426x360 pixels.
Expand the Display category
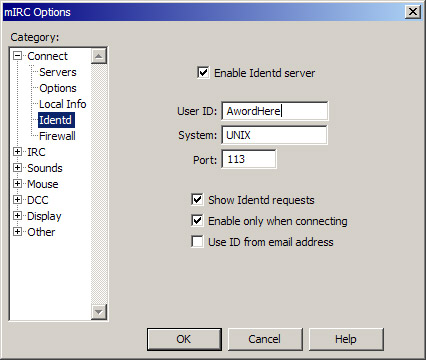click(x=17, y=216)
